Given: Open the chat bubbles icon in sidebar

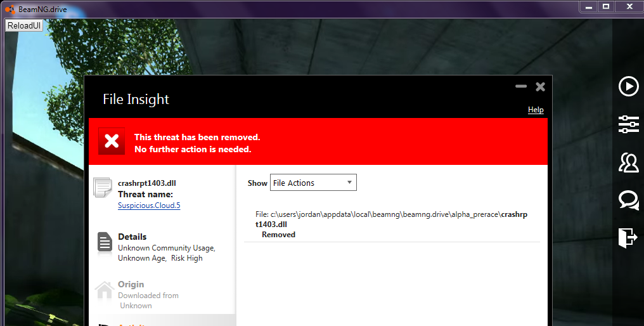Looking at the screenshot, I should (629, 200).
